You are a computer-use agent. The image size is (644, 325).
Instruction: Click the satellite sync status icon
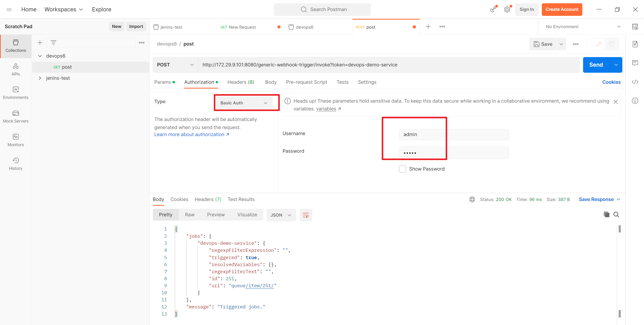(493, 10)
